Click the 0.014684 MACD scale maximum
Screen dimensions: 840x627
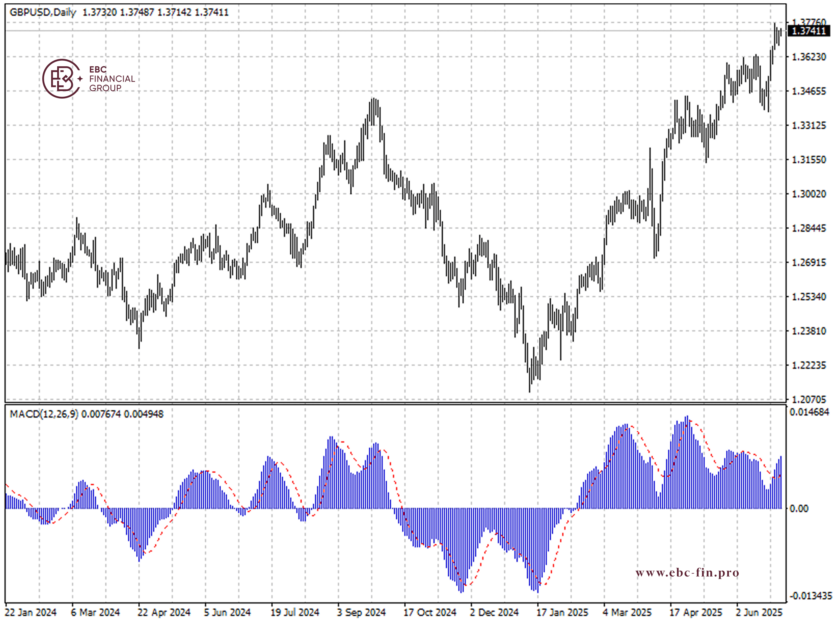pos(809,412)
